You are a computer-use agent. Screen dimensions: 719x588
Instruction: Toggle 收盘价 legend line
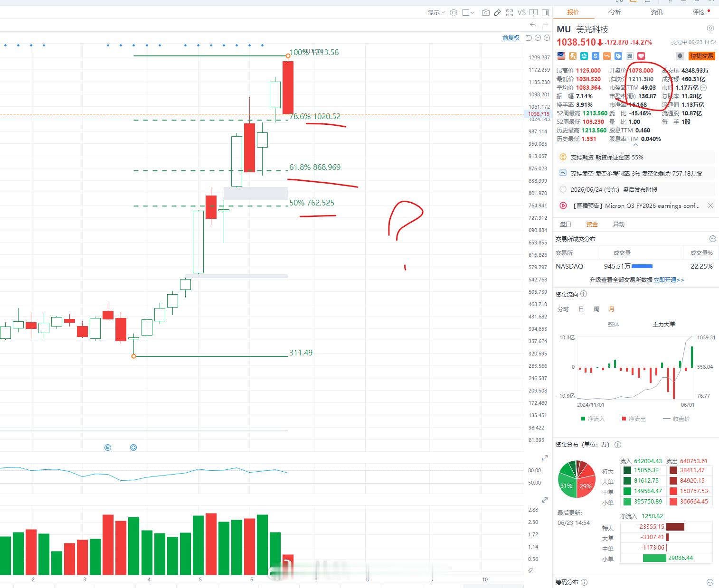coord(676,419)
